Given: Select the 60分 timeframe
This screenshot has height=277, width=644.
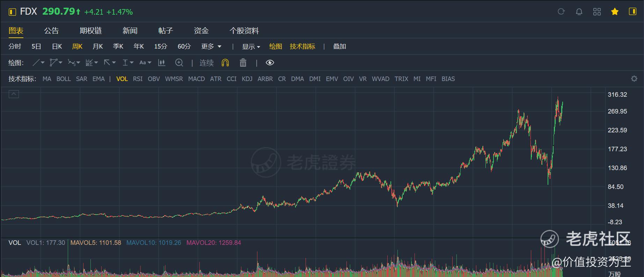Looking at the screenshot, I should click(x=184, y=46).
